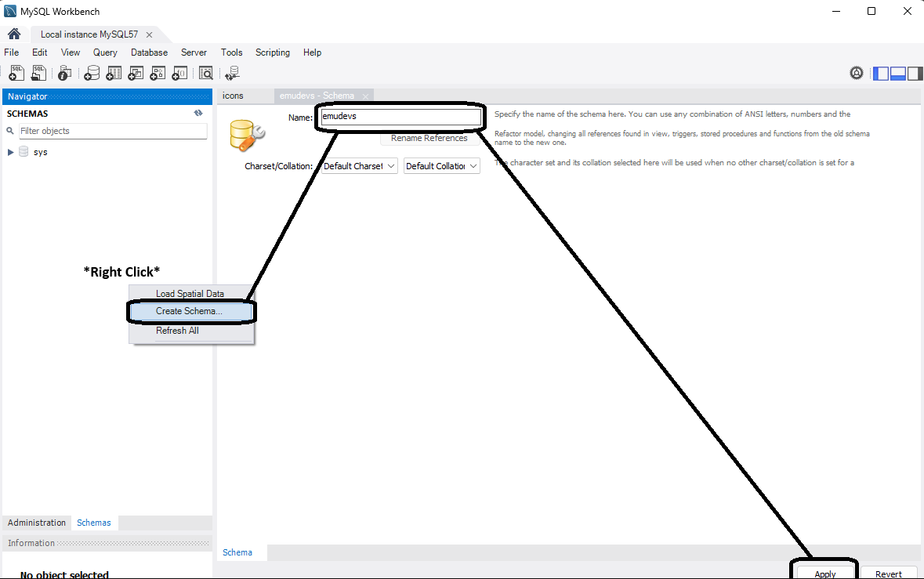924x579 pixels.
Task: Open the object inspector info icon
Action: click(65, 73)
